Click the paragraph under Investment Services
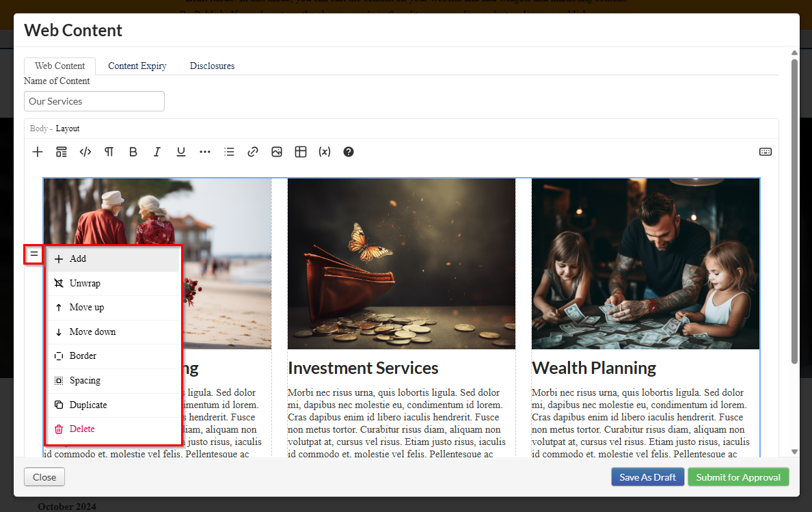 coord(396,423)
